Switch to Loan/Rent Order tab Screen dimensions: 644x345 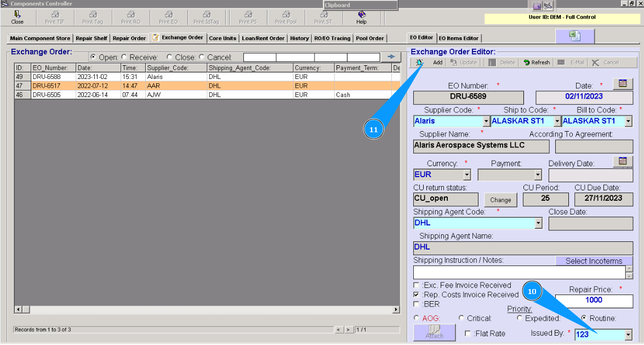(263, 38)
